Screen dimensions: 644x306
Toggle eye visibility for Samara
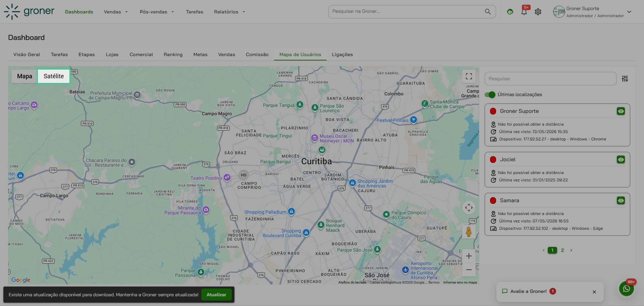tap(621, 201)
